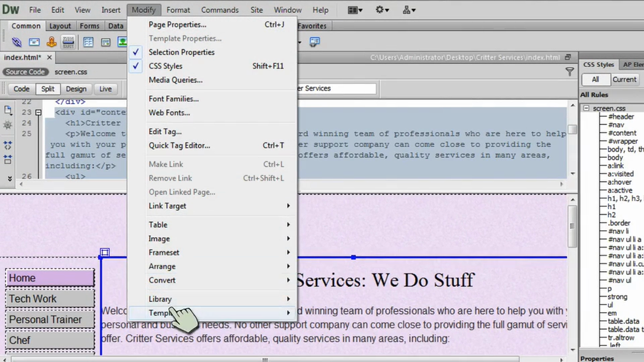Toggle the CSS Styles checked menu item
The width and height of the screenshot is (644, 362).
(x=166, y=66)
